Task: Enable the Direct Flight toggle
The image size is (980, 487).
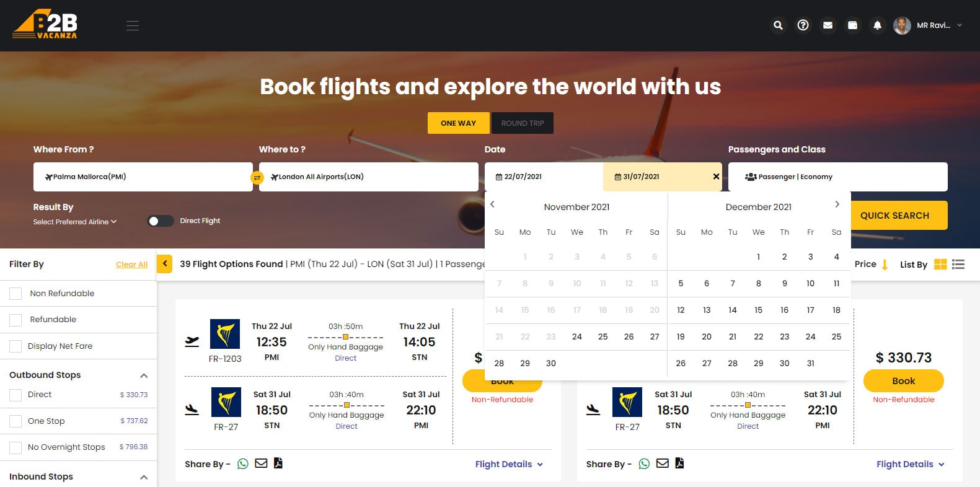Action: coord(160,221)
